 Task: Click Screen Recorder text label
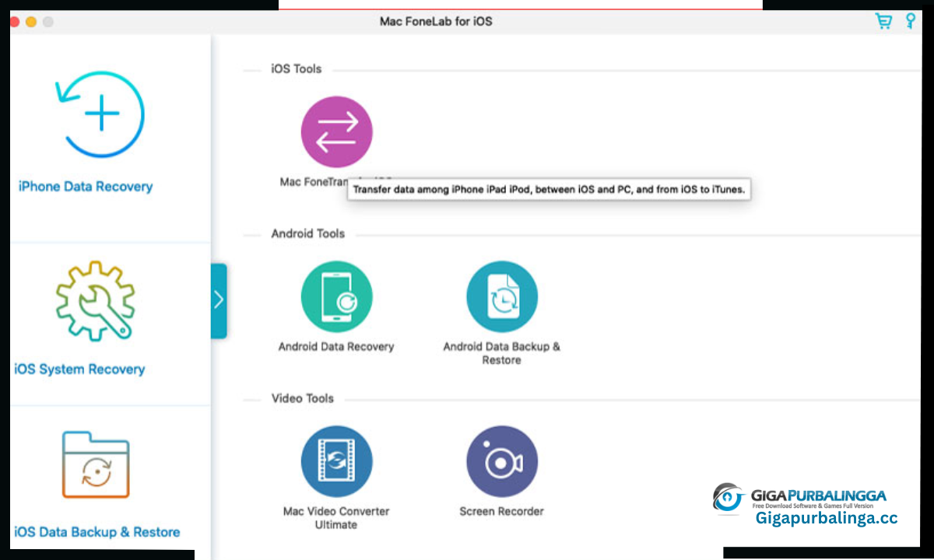click(x=501, y=511)
